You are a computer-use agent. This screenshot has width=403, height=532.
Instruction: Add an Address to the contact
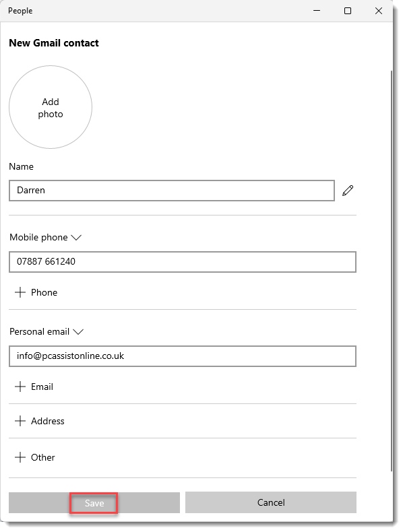[40, 421]
